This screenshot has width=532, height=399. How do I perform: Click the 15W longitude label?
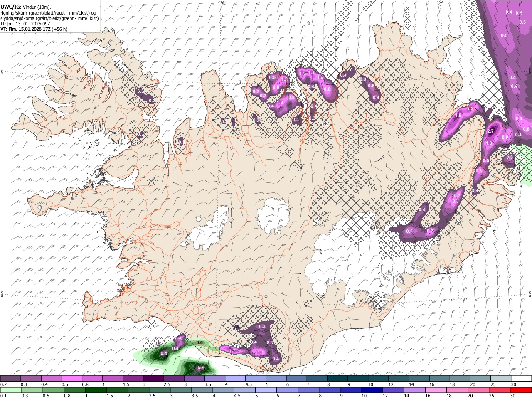(440, 2)
